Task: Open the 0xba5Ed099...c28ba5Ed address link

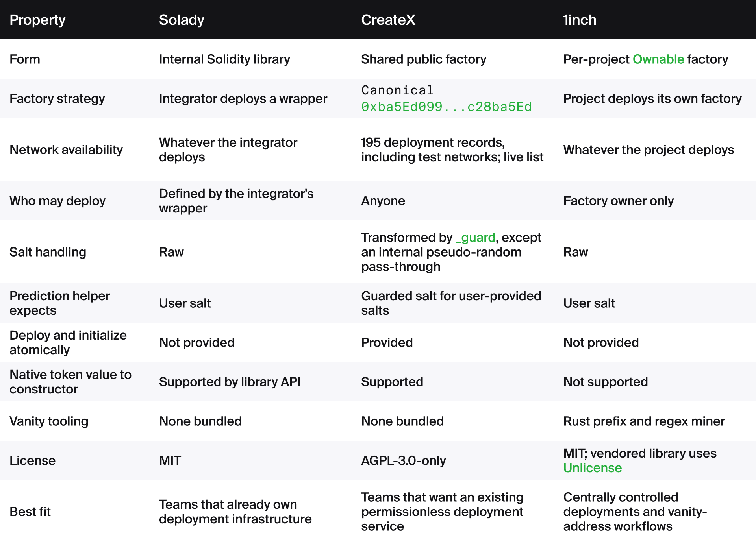Action: (x=447, y=107)
